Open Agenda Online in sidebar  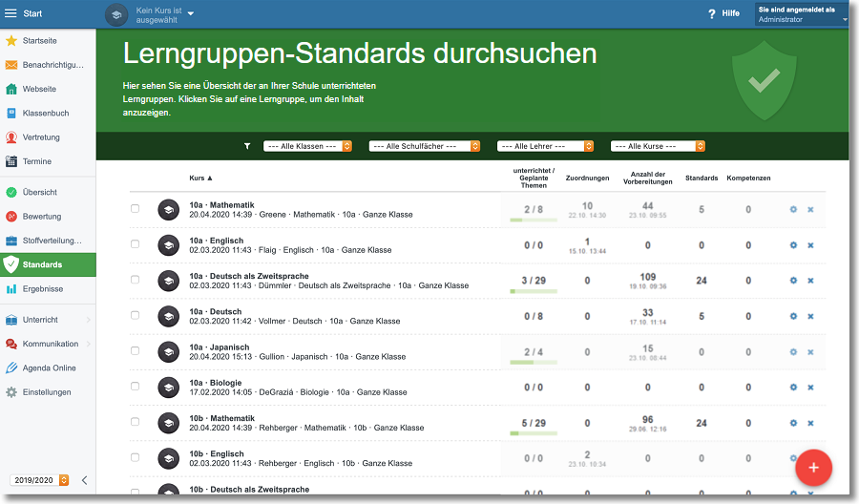click(48, 368)
